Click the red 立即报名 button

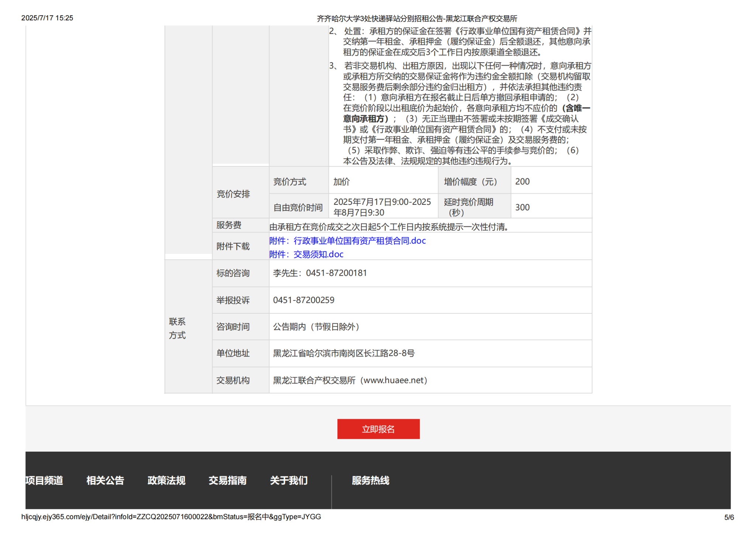coord(378,429)
